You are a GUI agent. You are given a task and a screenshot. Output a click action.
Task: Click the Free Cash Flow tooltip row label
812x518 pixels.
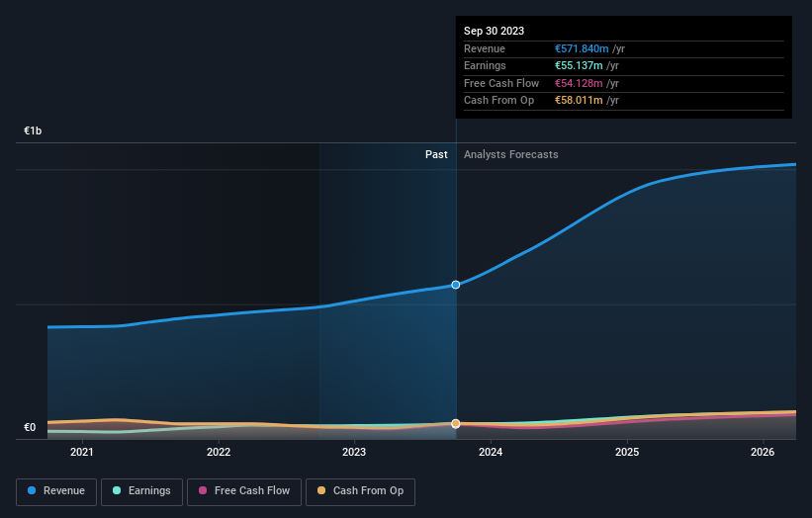click(x=501, y=83)
